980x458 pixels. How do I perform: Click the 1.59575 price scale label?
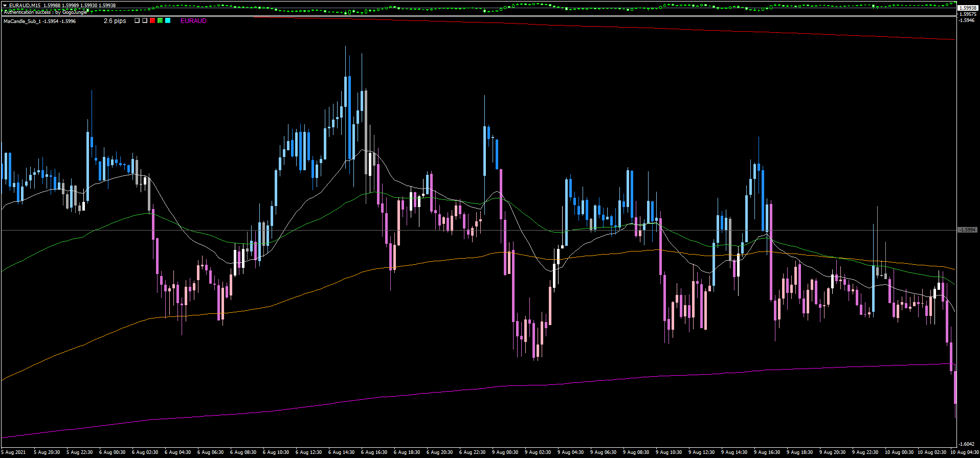click(967, 14)
